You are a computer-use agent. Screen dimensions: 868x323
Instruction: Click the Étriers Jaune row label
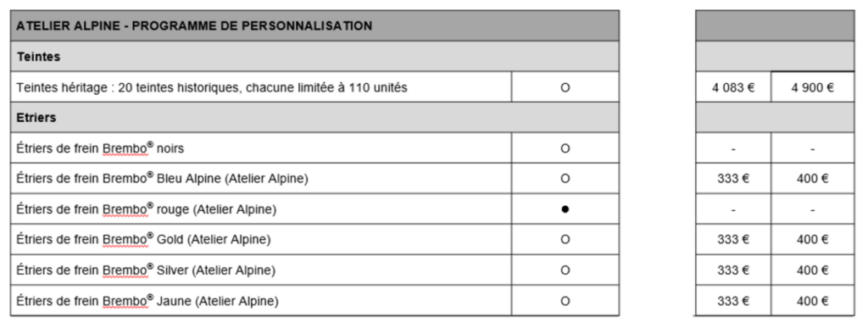coord(147,302)
